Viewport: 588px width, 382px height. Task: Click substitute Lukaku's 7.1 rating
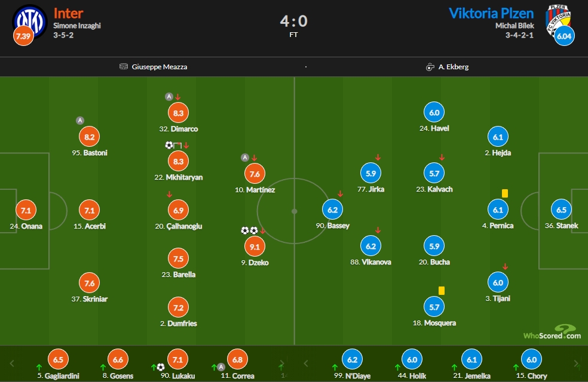click(x=177, y=359)
